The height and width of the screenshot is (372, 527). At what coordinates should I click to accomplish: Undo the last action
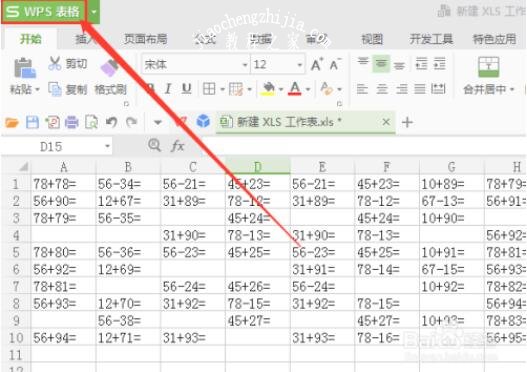tap(112, 122)
